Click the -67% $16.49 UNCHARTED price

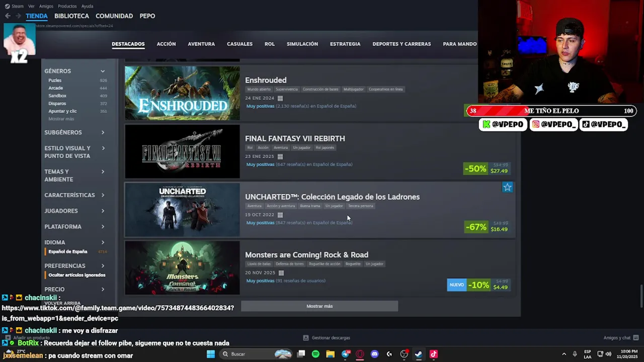pos(487,227)
